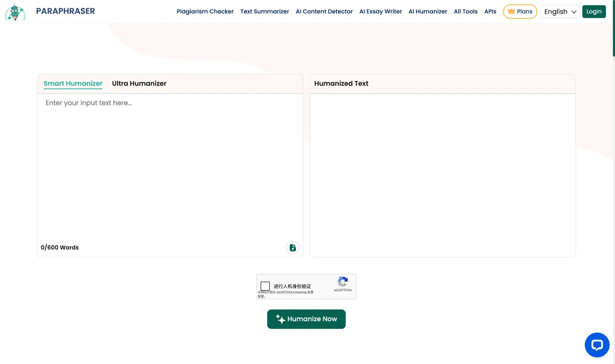Open the All Tools menu item
The image size is (615, 364).
point(466,12)
